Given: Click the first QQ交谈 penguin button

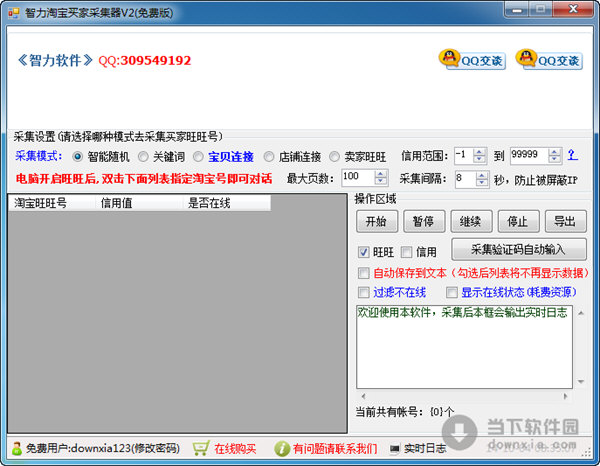Looking at the screenshot, I should [473, 59].
